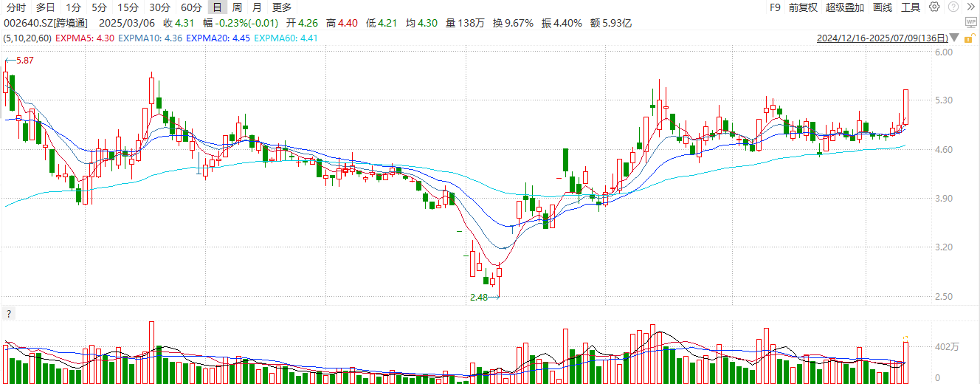This screenshot has width=980, height=384.
Task: Click the last tall red candlestick
Action: click(905, 107)
